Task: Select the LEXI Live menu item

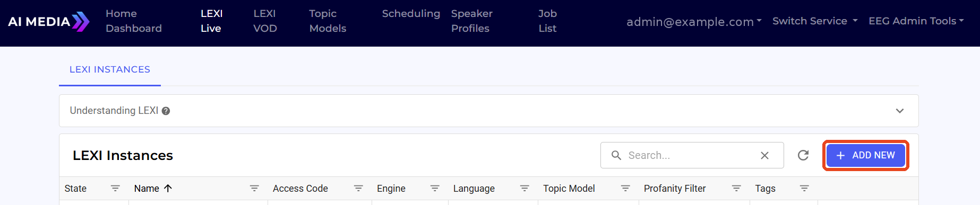Action: [211, 21]
